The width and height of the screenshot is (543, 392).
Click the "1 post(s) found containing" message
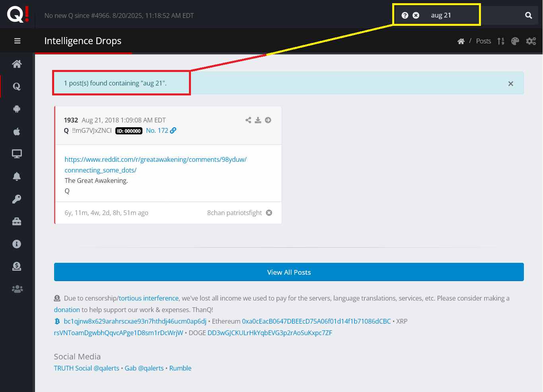point(115,83)
